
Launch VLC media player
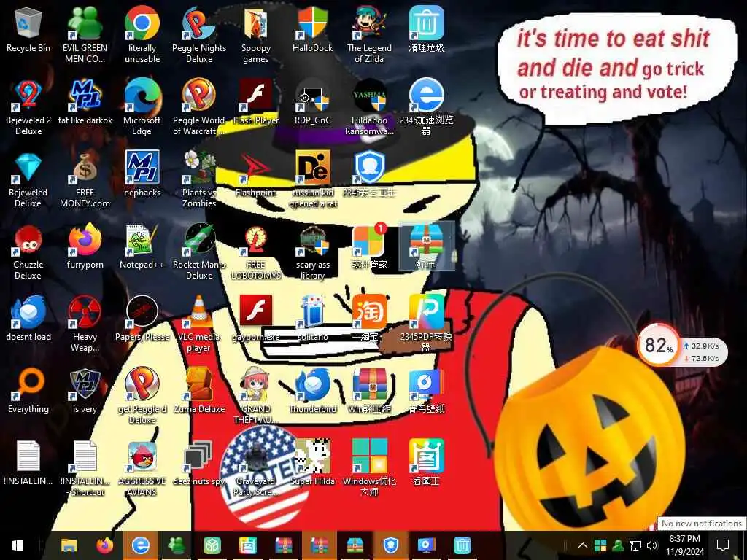[199, 324]
